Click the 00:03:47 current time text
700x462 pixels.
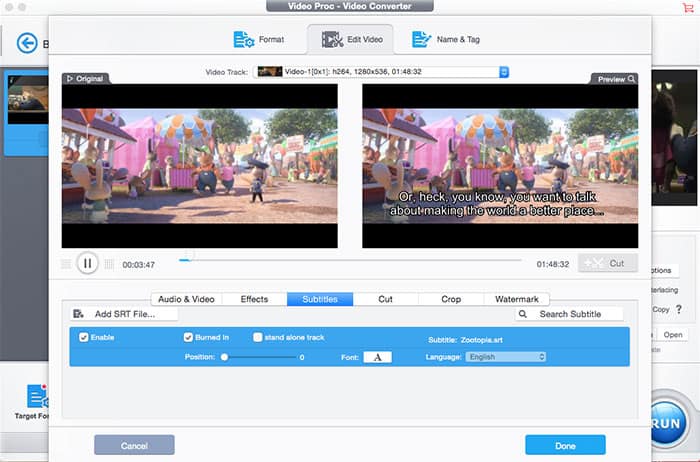coord(138,265)
